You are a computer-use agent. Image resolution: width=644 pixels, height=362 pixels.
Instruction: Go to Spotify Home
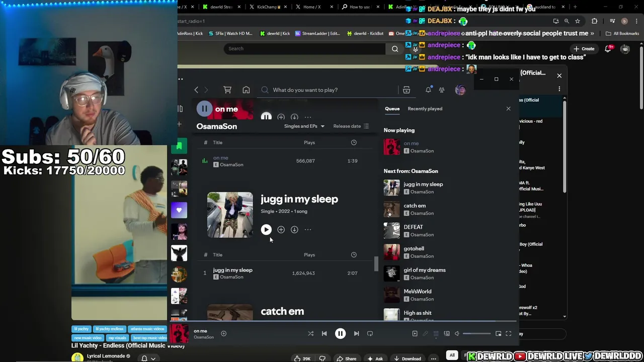pos(246,90)
